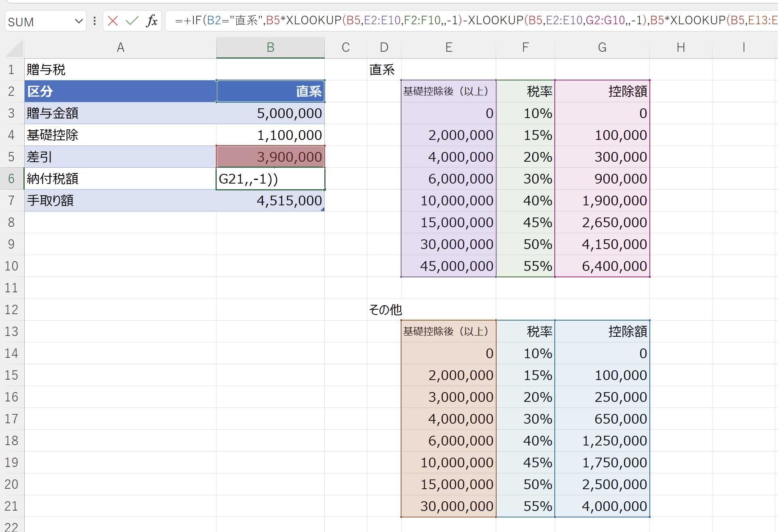Click the 控除額 cell showing 6,400,000
This screenshot has width=778, height=532.
[x=602, y=266]
